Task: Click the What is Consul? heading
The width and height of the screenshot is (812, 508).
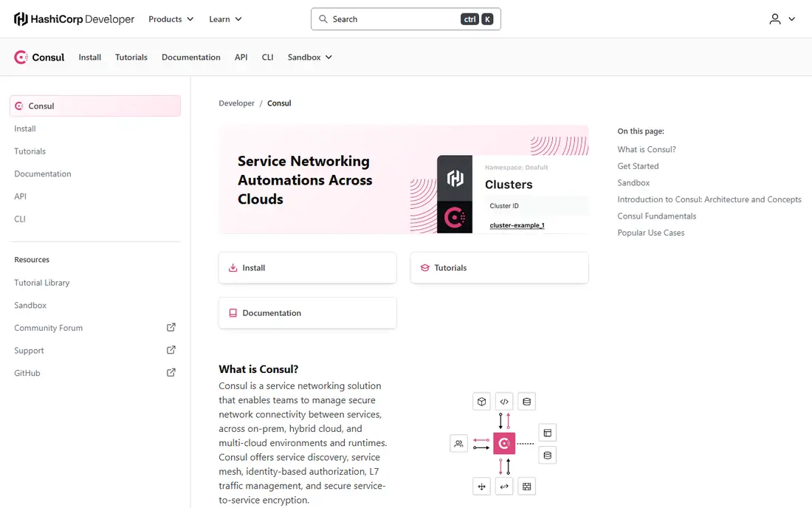Action: pyautogui.click(x=258, y=369)
